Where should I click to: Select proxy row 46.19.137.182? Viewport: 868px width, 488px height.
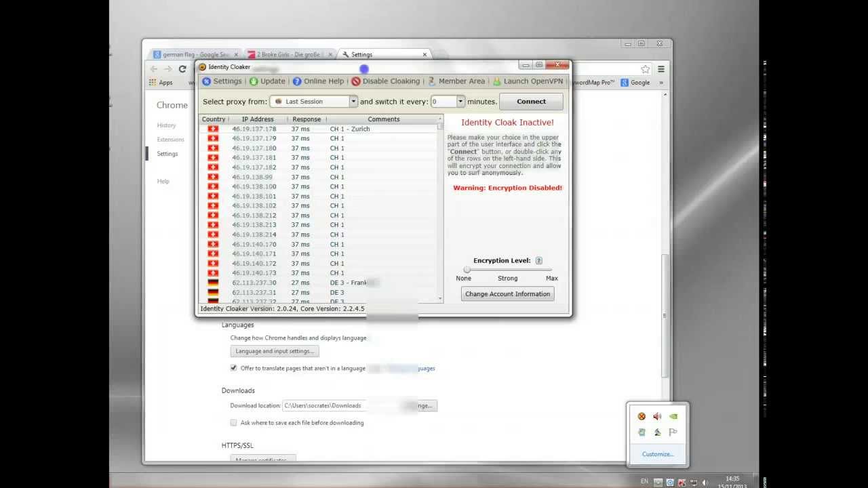[x=318, y=167]
